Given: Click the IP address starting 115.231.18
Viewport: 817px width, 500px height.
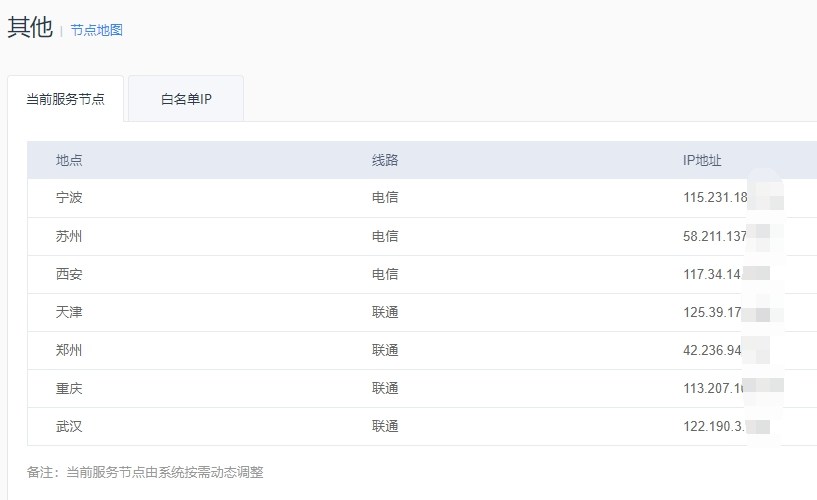Looking at the screenshot, I should 716,198.
